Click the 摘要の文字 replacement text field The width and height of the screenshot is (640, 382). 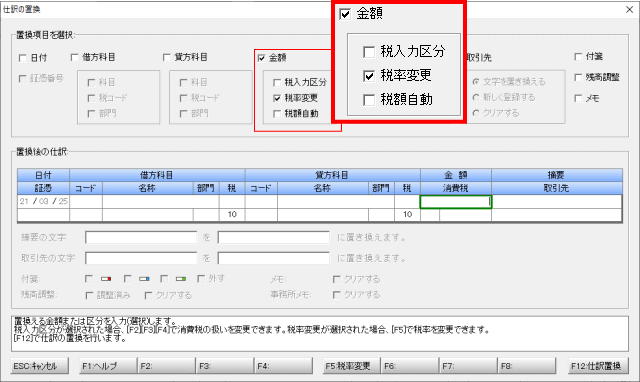click(273, 237)
